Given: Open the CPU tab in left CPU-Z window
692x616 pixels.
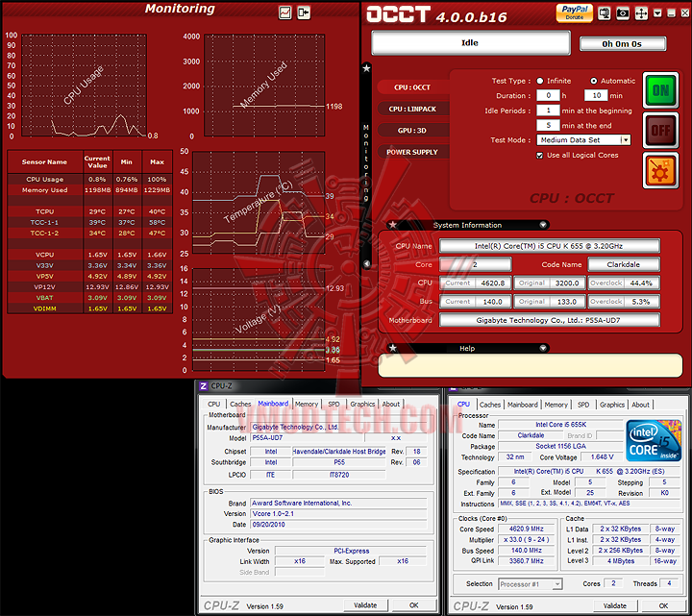Looking at the screenshot, I should tap(214, 404).
